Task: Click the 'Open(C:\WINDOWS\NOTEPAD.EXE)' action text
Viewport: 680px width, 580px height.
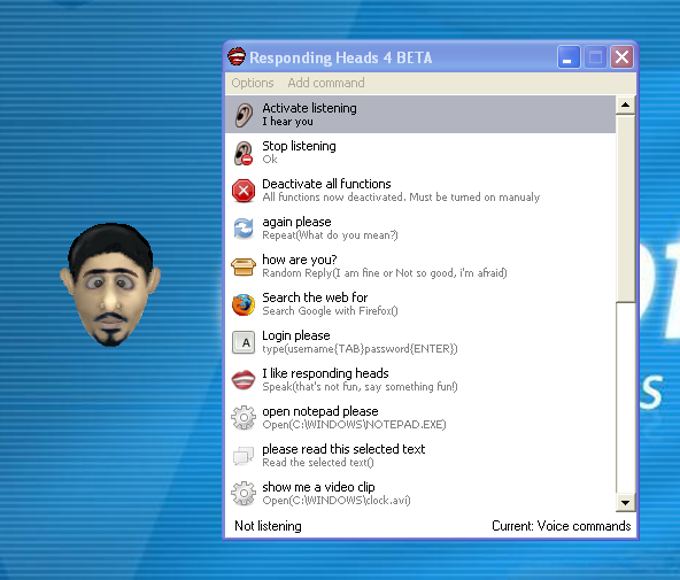Action: (x=354, y=425)
